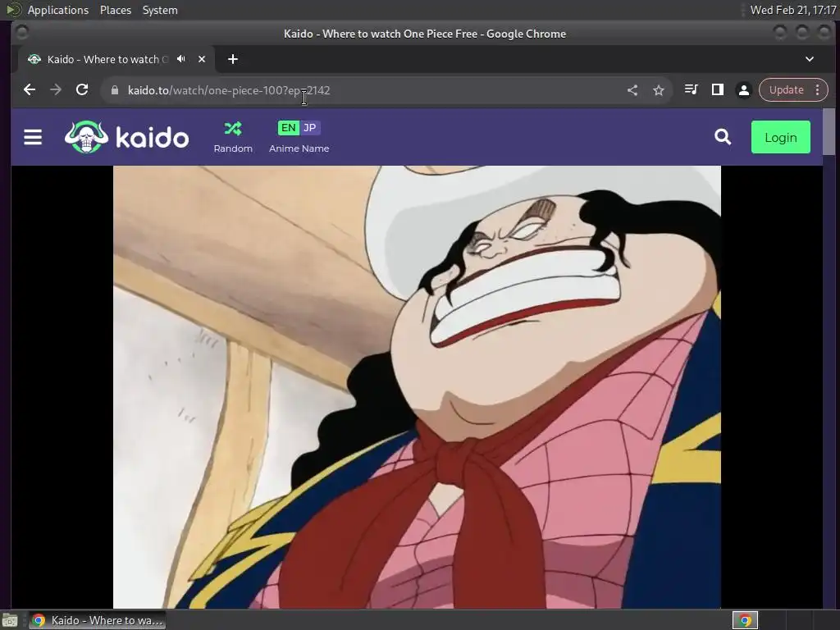This screenshot has height=630, width=840.
Task: Click the Chrome workspace switcher icon
Action: 745,620
